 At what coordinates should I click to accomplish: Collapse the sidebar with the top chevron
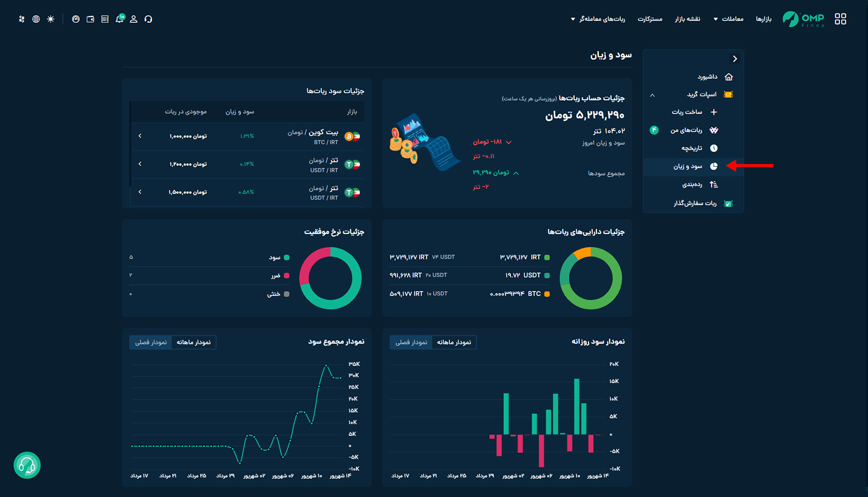pyautogui.click(x=735, y=59)
